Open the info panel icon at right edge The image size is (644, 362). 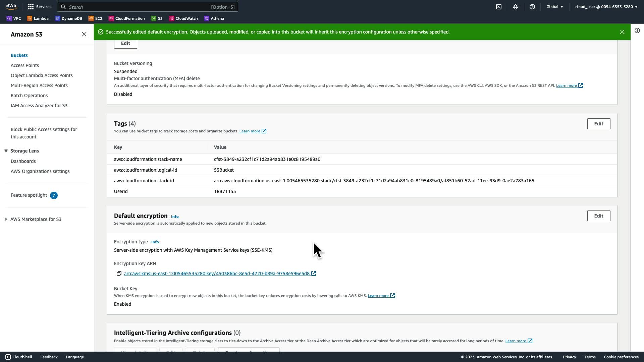point(637,31)
